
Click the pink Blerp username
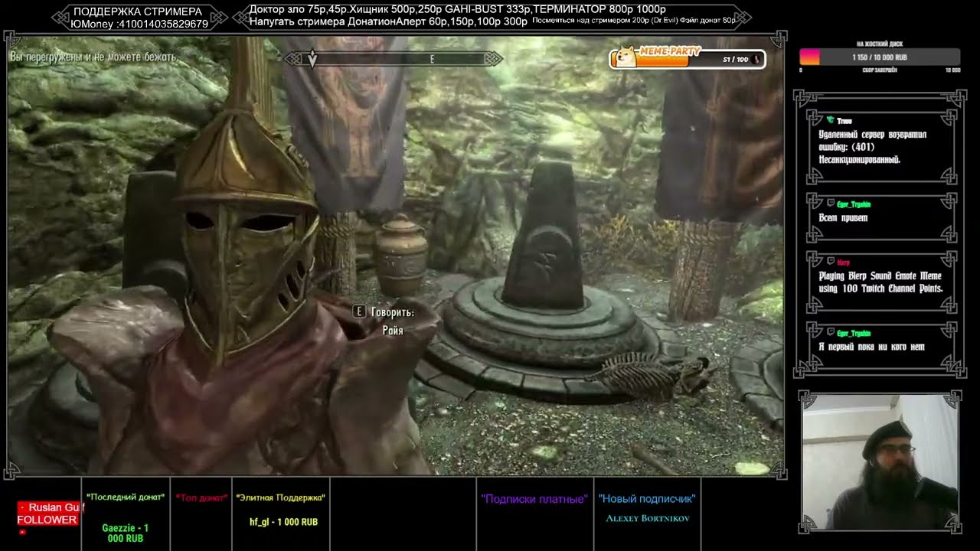pyautogui.click(x=843, y=262)
